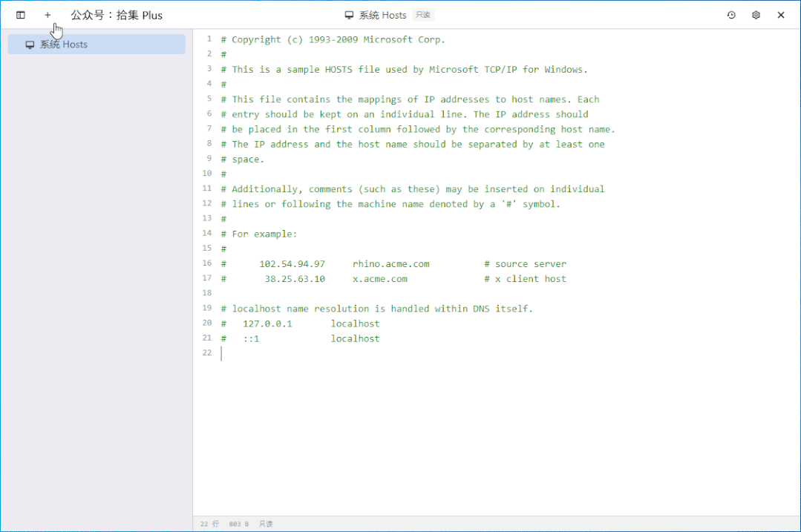Click the 只读 status bar entry
This screenshot has height=532, width=801.
click(x=266, y=524)
